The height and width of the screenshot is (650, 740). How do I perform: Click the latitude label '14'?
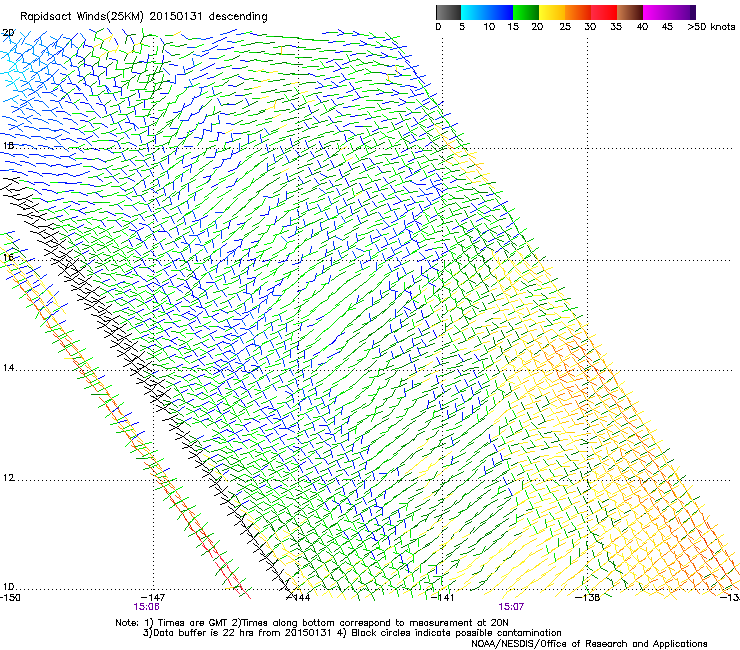pos(8,368)
